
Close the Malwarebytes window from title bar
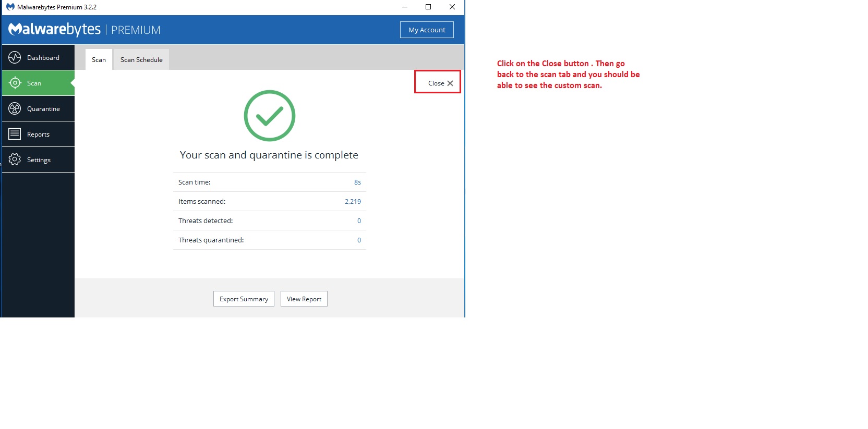pyautogui.click(x=452, y=7)
